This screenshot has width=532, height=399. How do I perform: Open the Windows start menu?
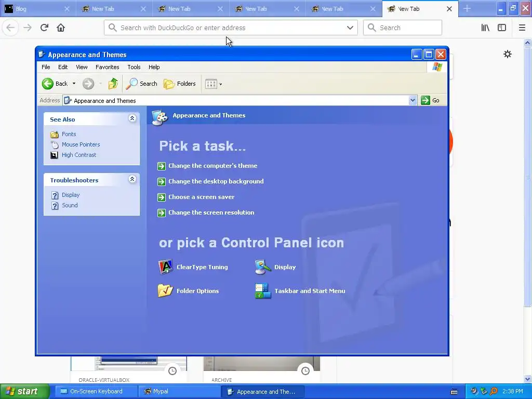[x=25, y=391]
